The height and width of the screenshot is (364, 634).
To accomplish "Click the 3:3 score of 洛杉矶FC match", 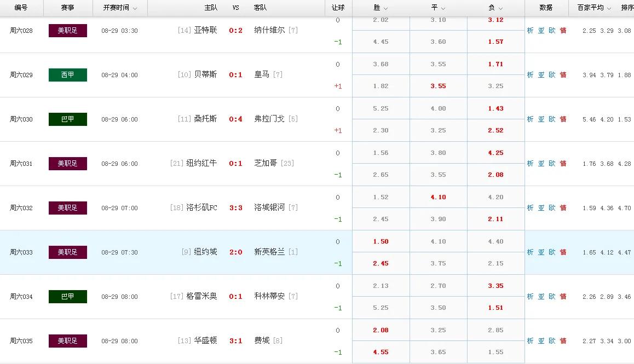I will 235,207.
